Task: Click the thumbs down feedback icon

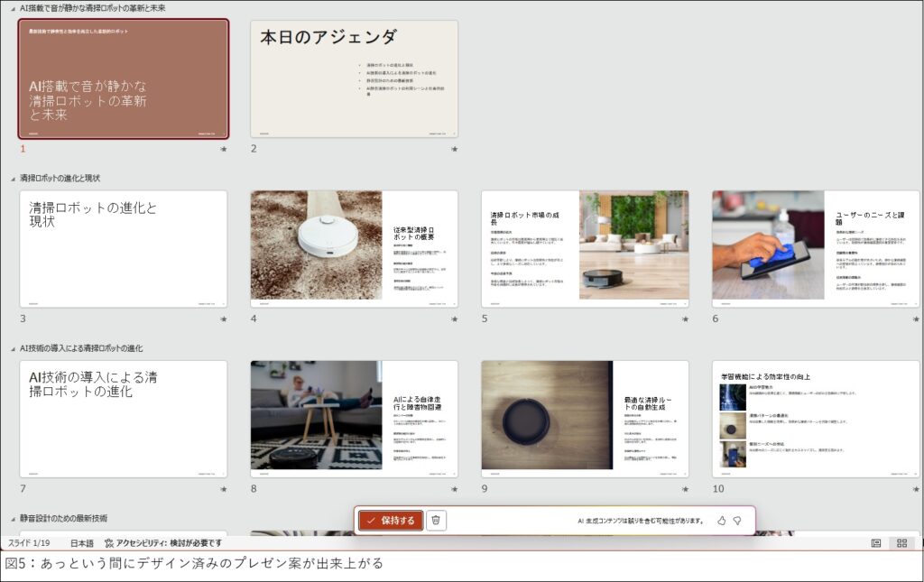Action: pyautogui.click(x=736, y=521)
